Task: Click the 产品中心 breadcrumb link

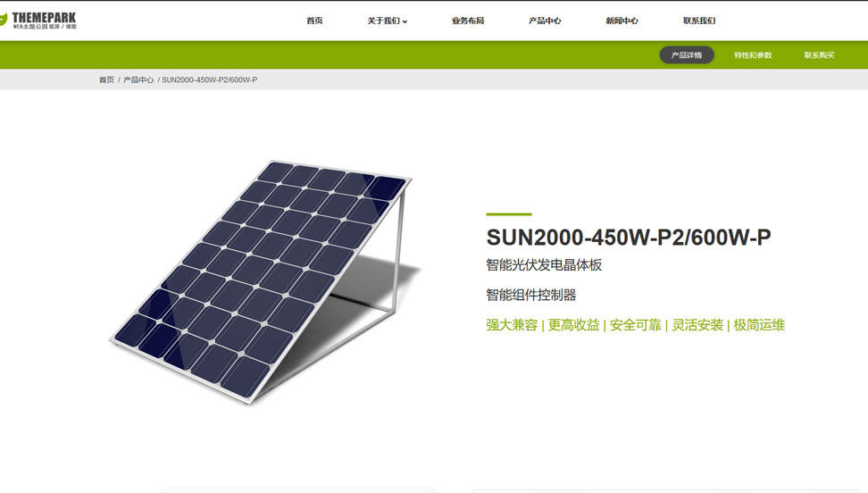Action: pos(138,80)
